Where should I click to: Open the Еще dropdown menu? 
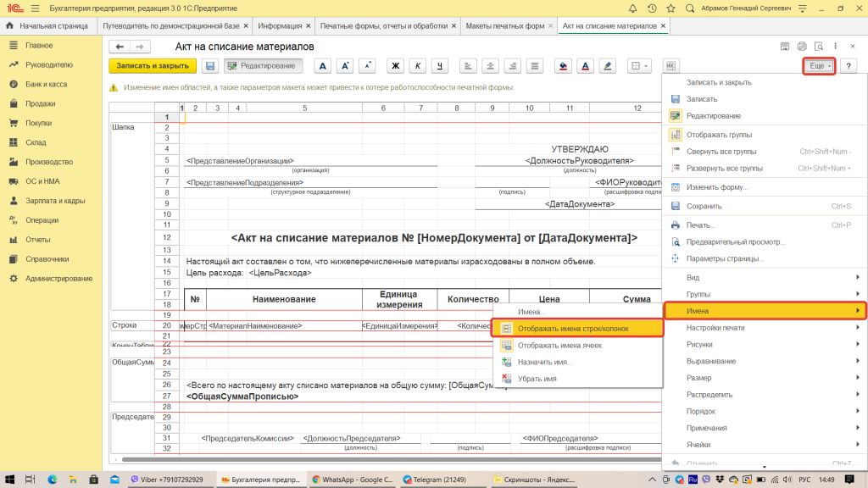coord(820,65)
